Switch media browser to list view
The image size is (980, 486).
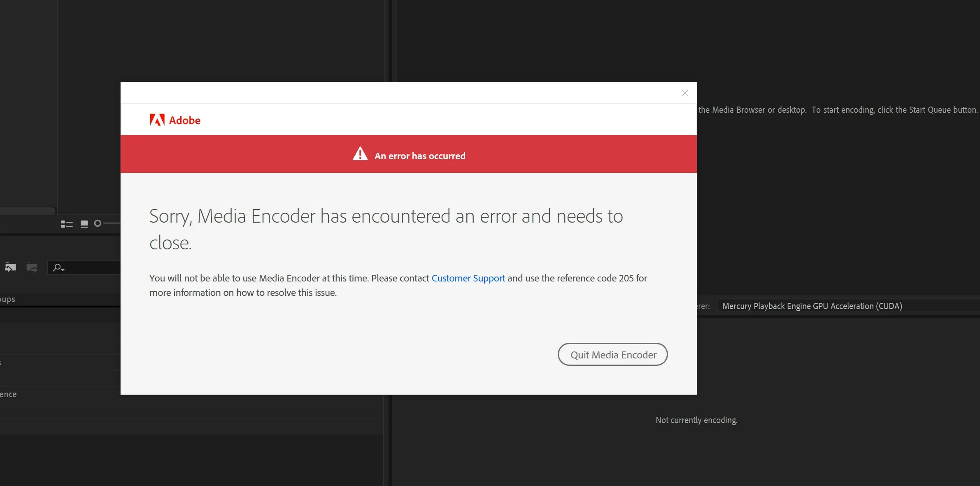pyautogui.click(x=66, y=224)
